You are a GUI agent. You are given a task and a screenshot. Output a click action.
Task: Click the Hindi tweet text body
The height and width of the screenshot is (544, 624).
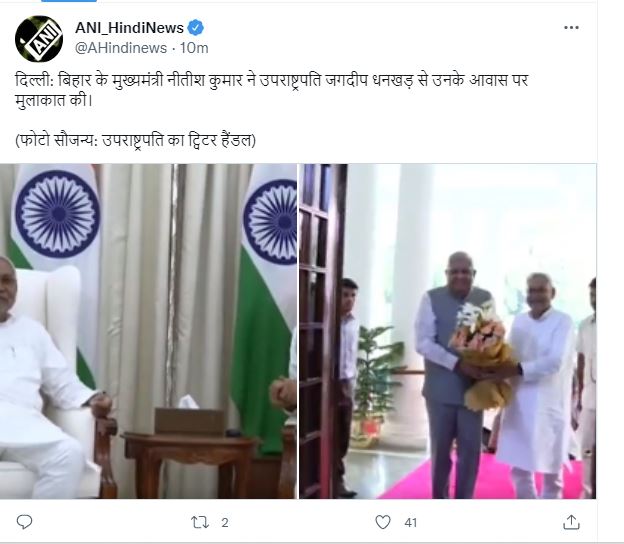coord(271,90)
